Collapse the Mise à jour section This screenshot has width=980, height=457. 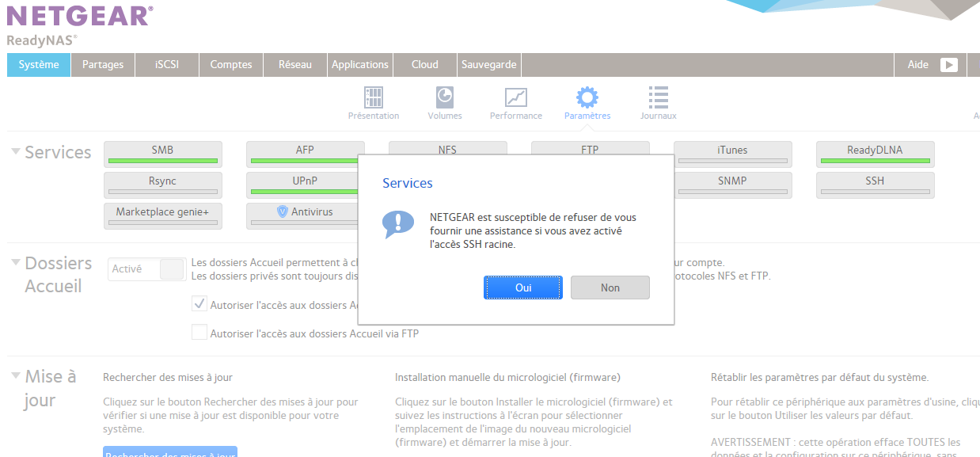[16, 375]
